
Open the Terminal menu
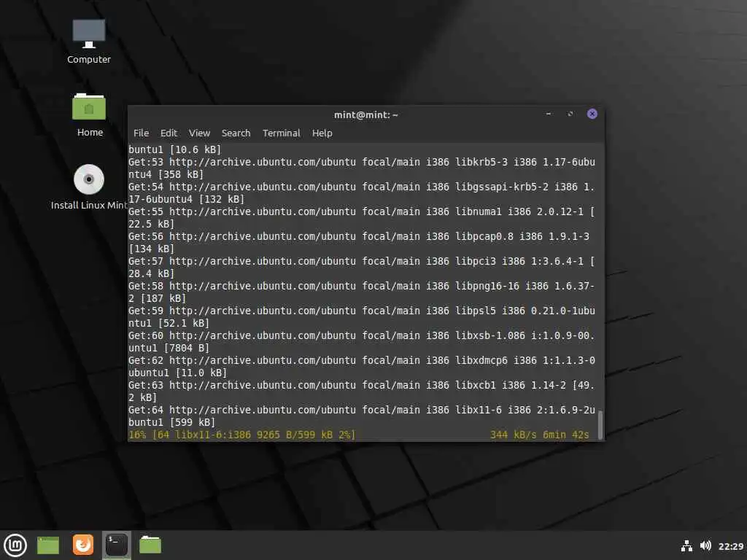(x=281, y=133)
